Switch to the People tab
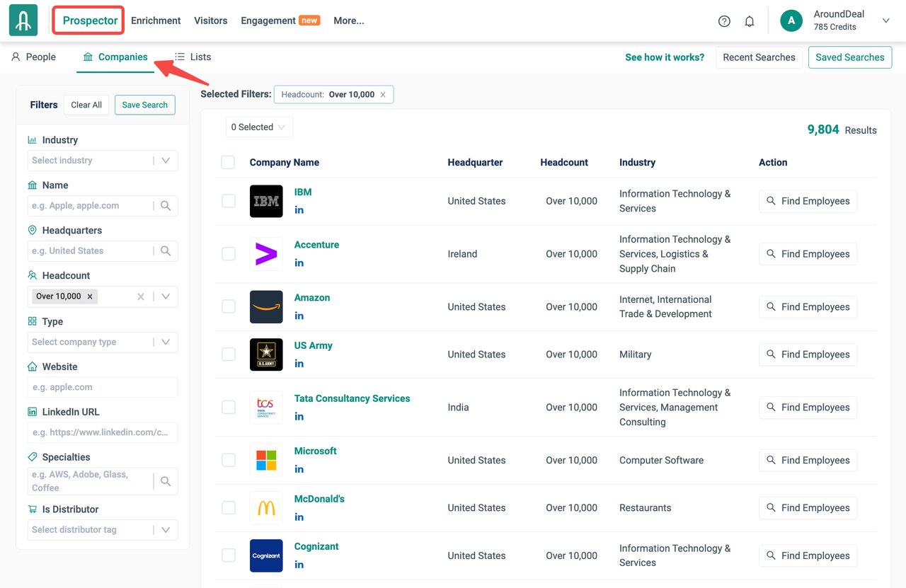 tap(34, 57)
